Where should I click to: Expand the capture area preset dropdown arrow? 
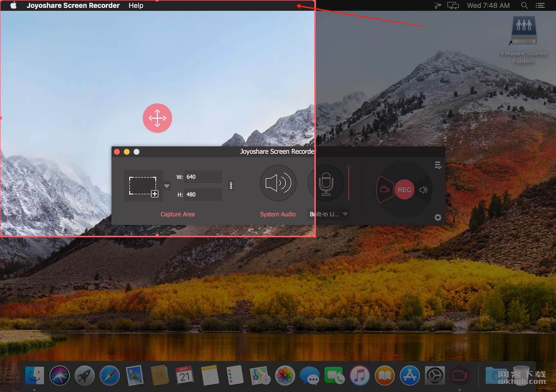[x=167, y=186]
